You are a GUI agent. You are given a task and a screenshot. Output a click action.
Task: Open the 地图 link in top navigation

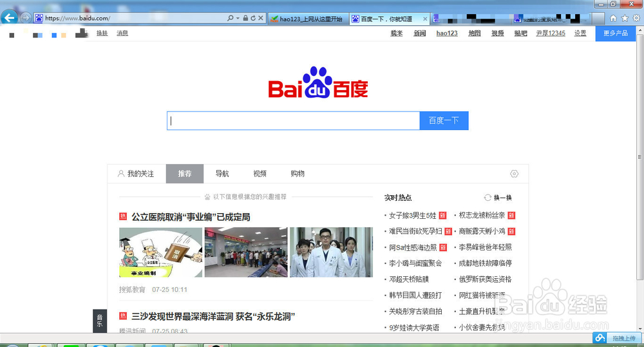[475, 33]
